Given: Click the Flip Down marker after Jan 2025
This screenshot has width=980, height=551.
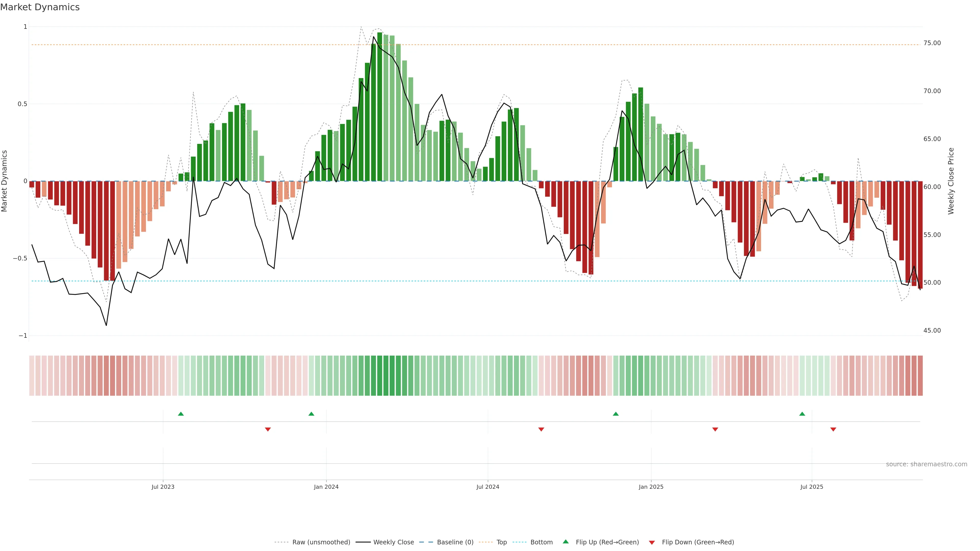Looking at the screenshot, I should (715, 429).
